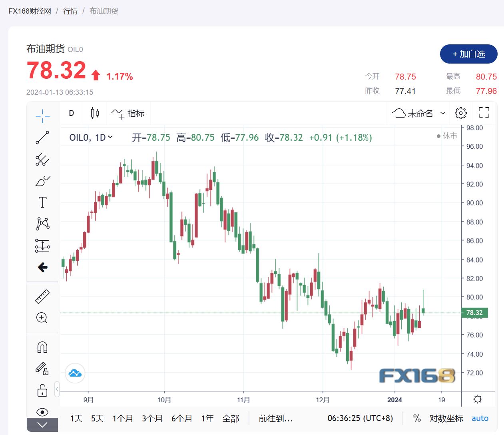Select the trend line drawing tool
Screen dimensions: 504x435
(42, 138)
